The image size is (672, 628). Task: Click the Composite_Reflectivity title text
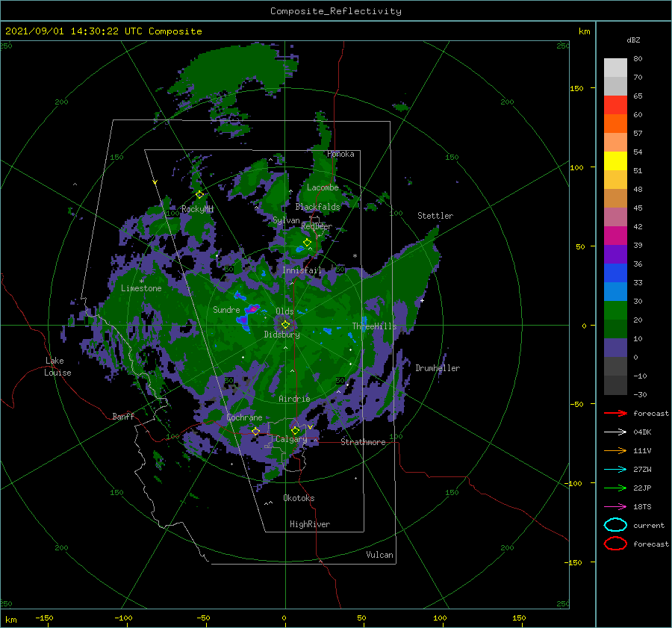335,11
